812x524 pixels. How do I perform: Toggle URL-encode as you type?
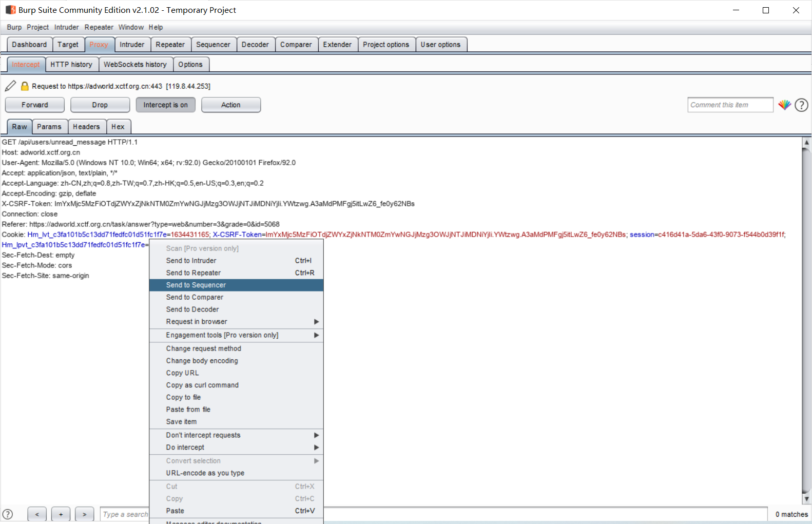tap(236, 473)
